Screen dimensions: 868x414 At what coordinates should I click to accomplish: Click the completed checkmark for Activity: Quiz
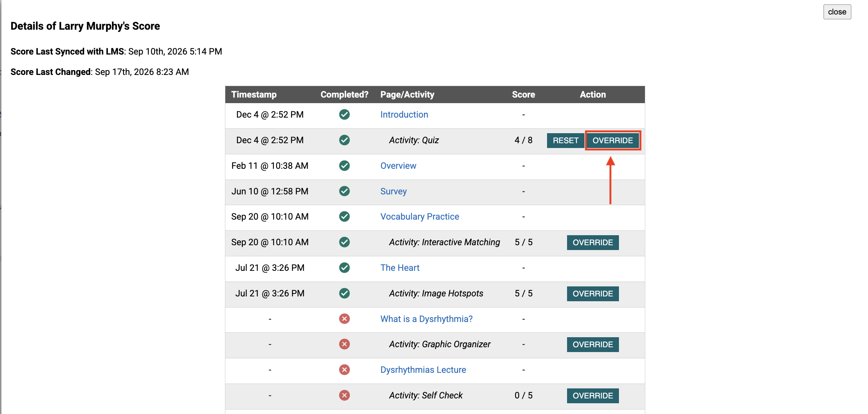coord(344,140)
